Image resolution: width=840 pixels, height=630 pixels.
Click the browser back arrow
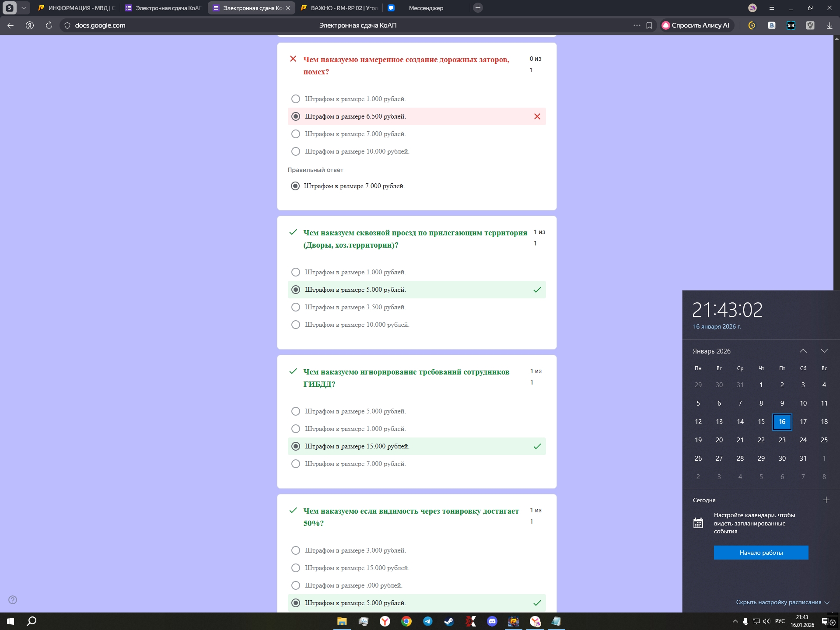click(x=10, y=25)
